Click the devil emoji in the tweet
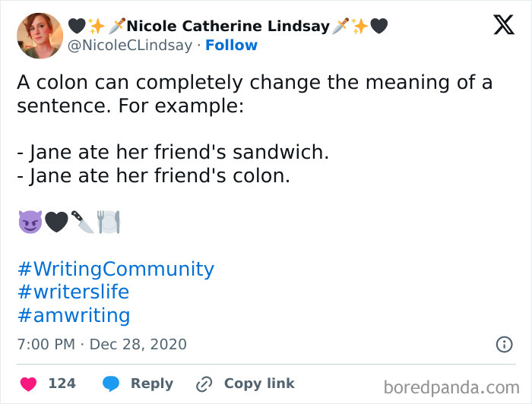 29,222
